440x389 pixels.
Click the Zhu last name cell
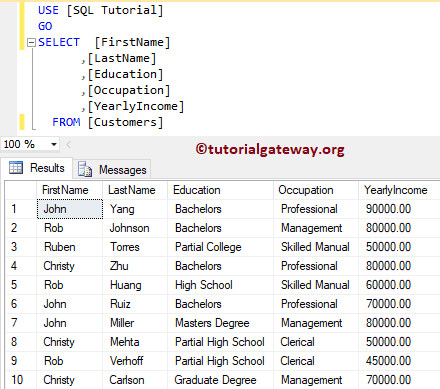[x=135, y=266]
